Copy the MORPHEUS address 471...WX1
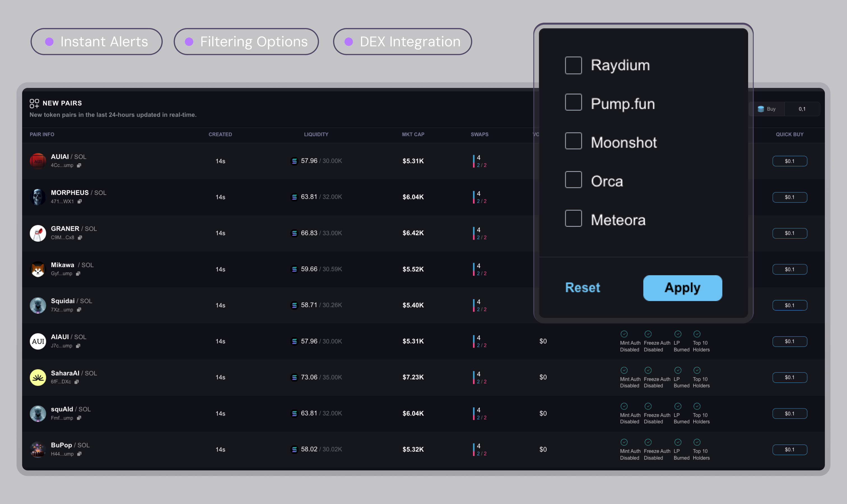Viewport: 847px width, 504px height. pyautogui.click(x=80, y=201)
